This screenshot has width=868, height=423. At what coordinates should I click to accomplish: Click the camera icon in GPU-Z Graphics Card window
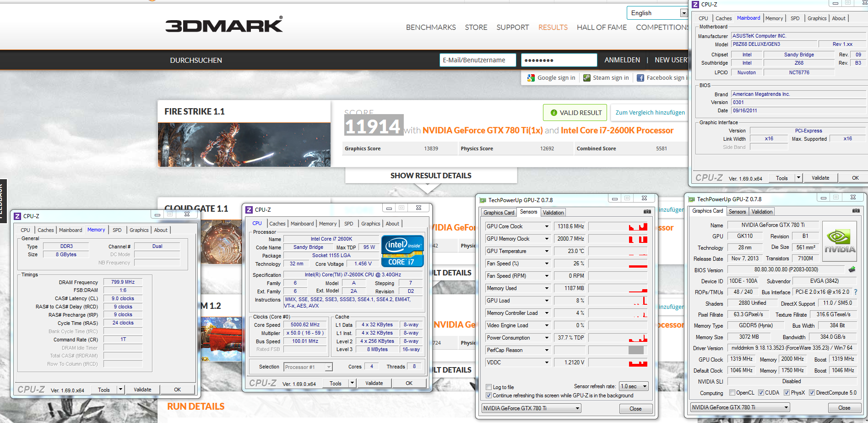click(856, 211)
